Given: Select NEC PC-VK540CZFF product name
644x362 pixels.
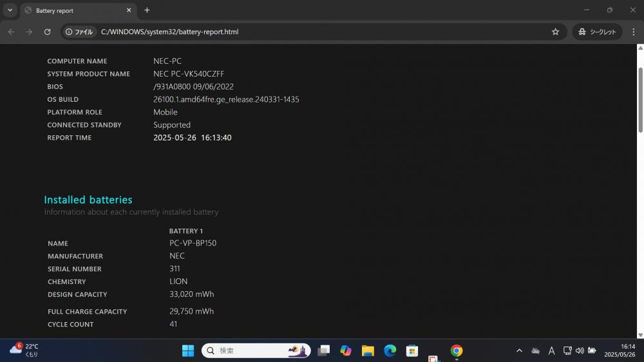Looking at the screenshot, I should coord(189,73).
